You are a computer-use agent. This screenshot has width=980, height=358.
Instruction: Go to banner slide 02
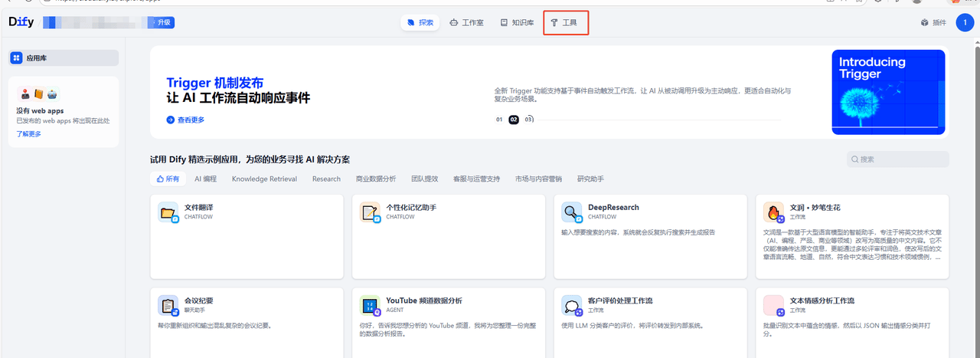tap(514, 120)
